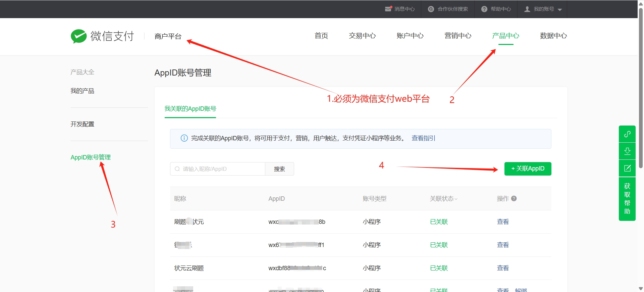Open the message center envelope icon
Image resolution: width=644 pixels, height=292 pixels.
click(x=388, y=9)
